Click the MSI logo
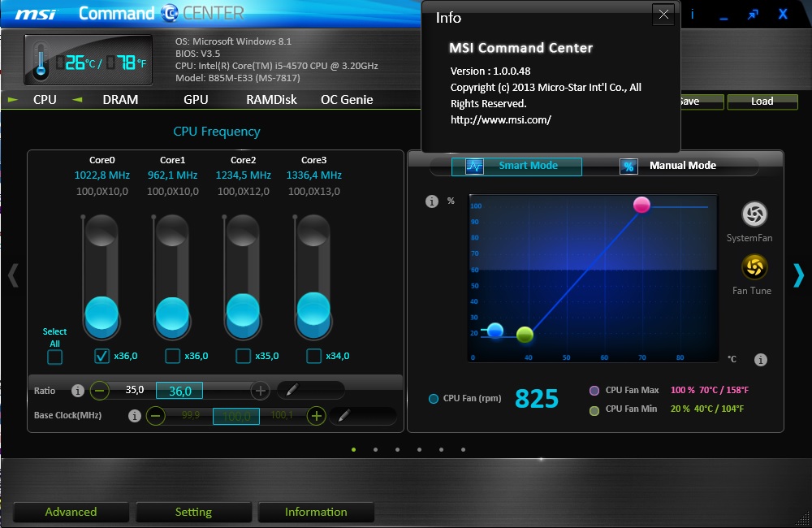The width and height of the screenshot is (812, 528). click(35, 14)
